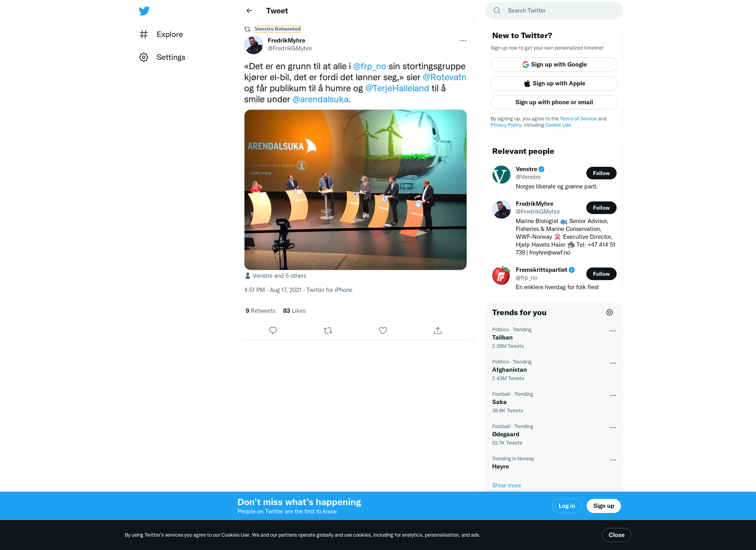Go back using the arrow icon
This screenshot has height=550, width=756.
[249, 11]
